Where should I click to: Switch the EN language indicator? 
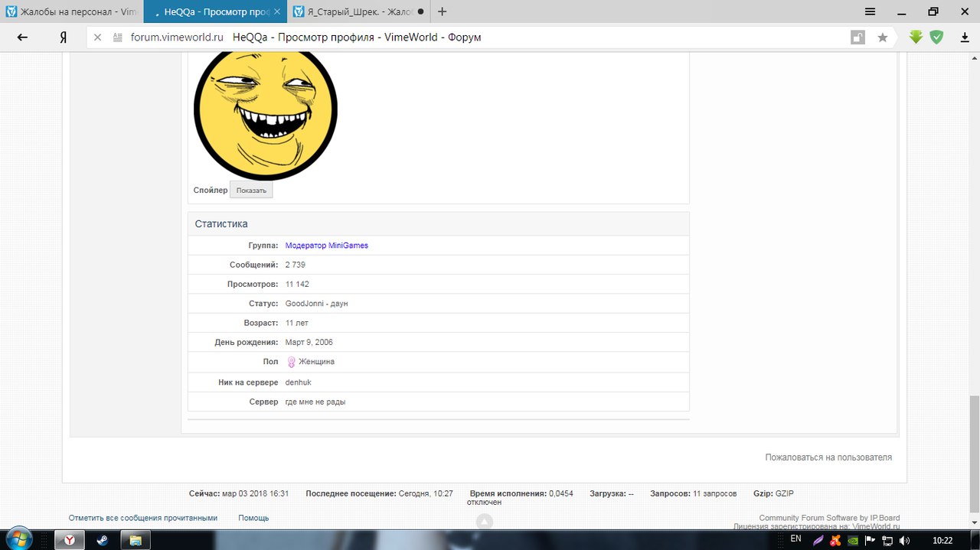(x=795, y=539)
